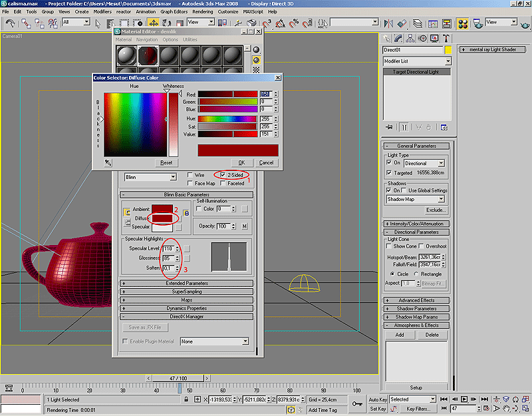
Task: Select the Move tool in main toolbar
Action: click(154, 23)
